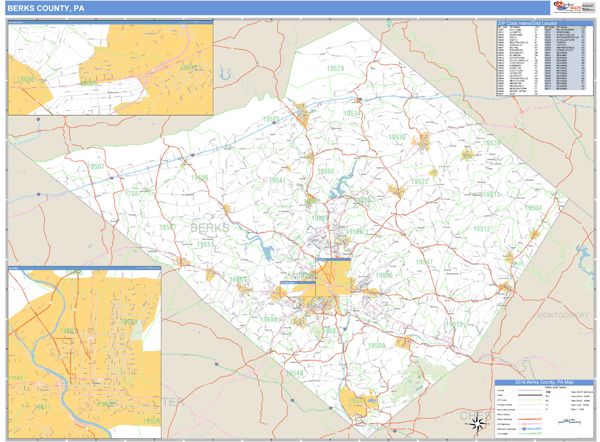
Task: Click ZIP code label 19541
Action: [x=277, y=180]
